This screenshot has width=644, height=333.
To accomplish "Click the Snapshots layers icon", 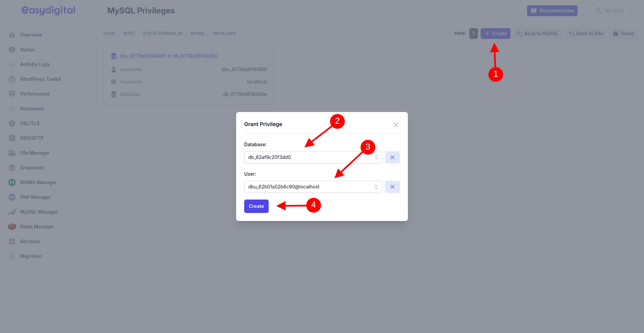I will point(12,168).
